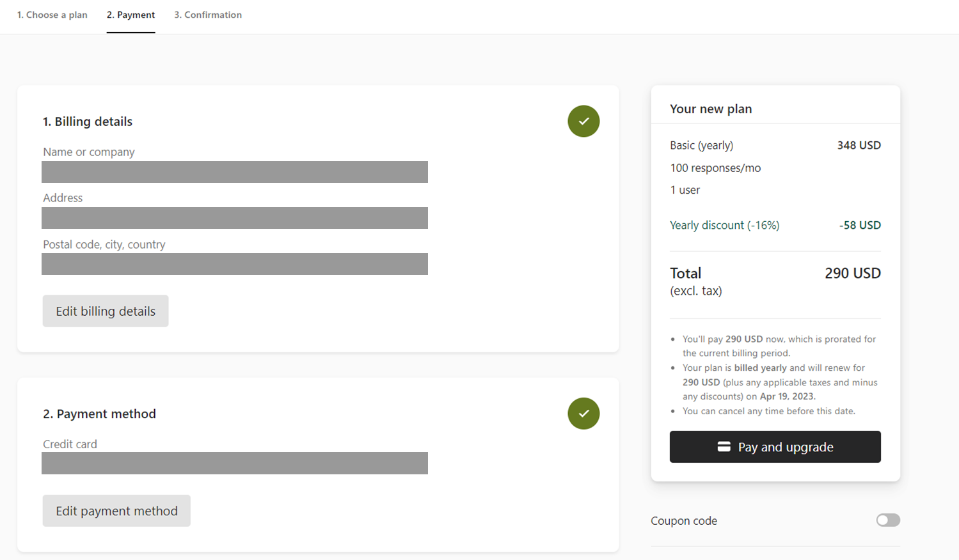
Task: Click the Payment method green checkmark icon
Action: click(x=583, y=414)
